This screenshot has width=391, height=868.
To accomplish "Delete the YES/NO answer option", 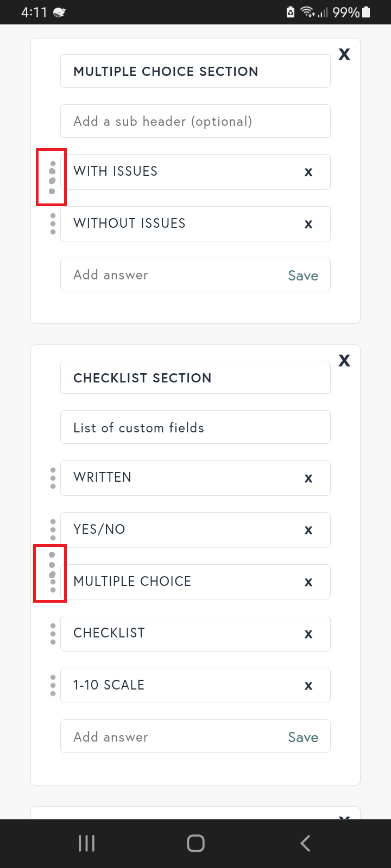I will point(308,531).
